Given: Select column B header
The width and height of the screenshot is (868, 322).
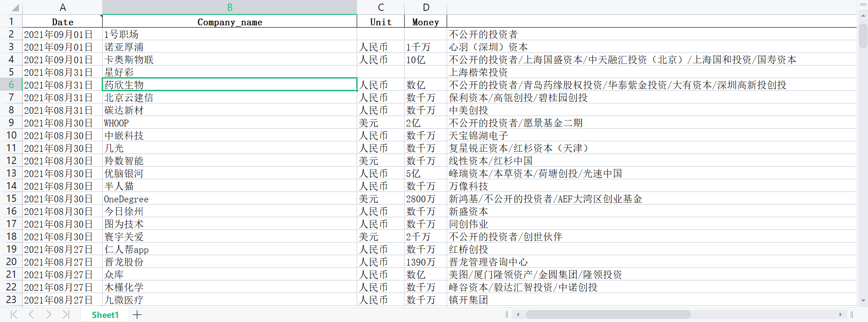Looking at the screenshot, I should point(230,7).
